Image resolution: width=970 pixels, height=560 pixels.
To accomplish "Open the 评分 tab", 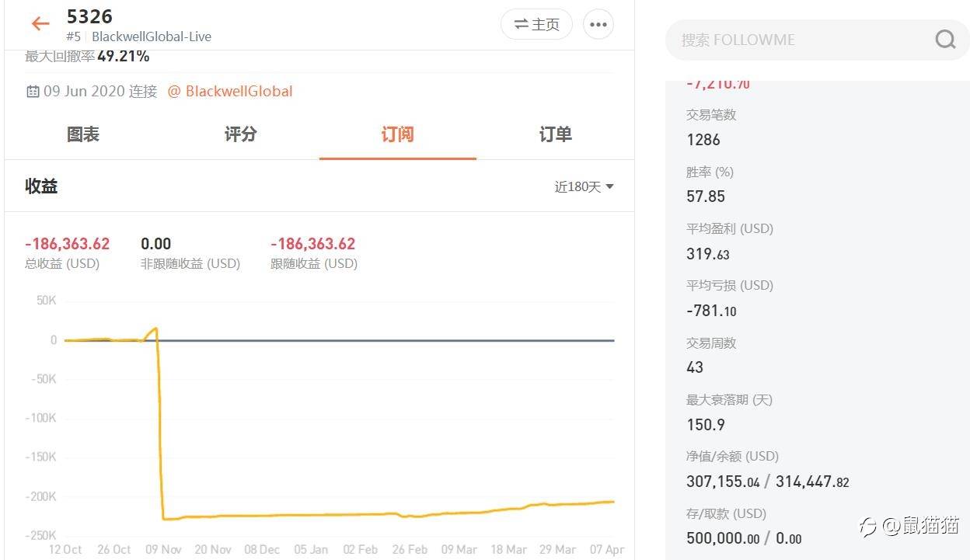I will click(240, 134).
